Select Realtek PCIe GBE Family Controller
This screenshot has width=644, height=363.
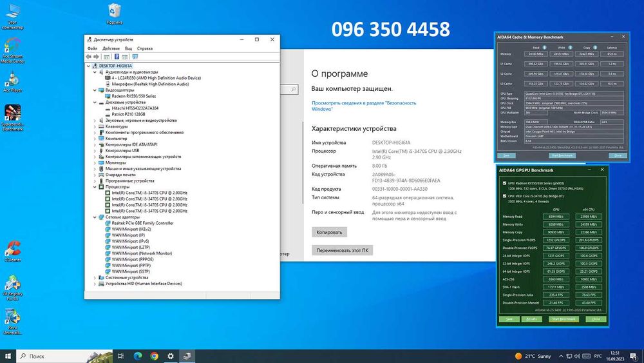pos(142,223)
